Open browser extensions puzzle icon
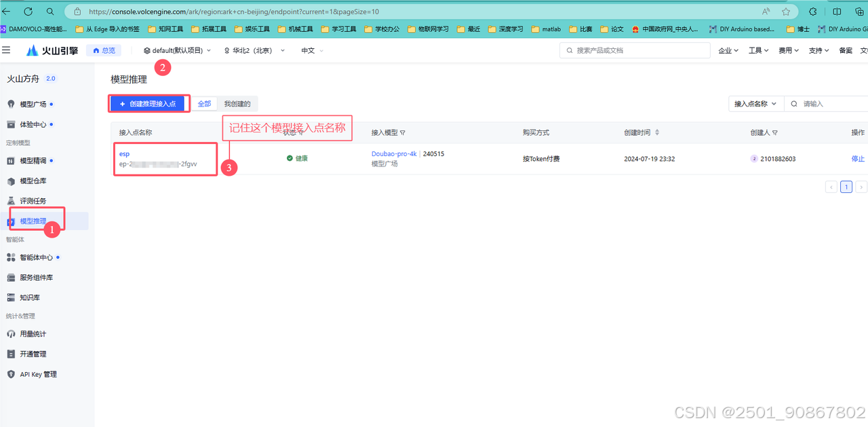Viewport: 868px width, 427px height. [x=813, y=12]
